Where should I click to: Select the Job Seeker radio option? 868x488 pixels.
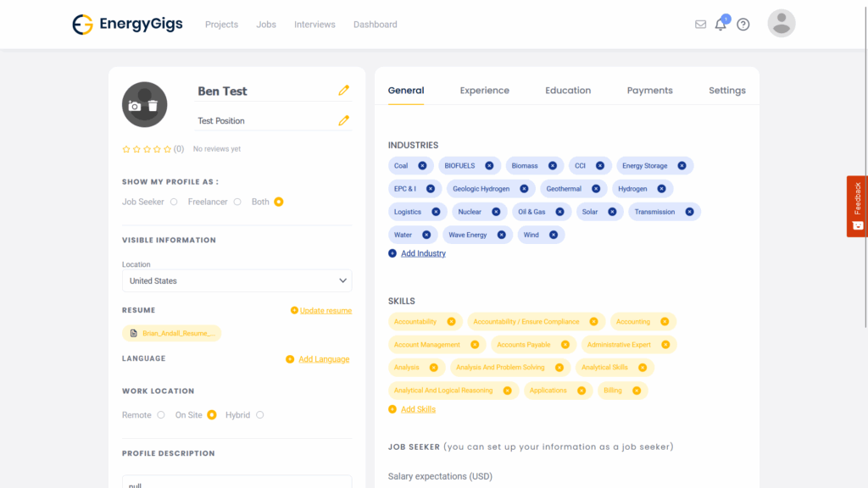pyautogui.click(x=174, y=202)
